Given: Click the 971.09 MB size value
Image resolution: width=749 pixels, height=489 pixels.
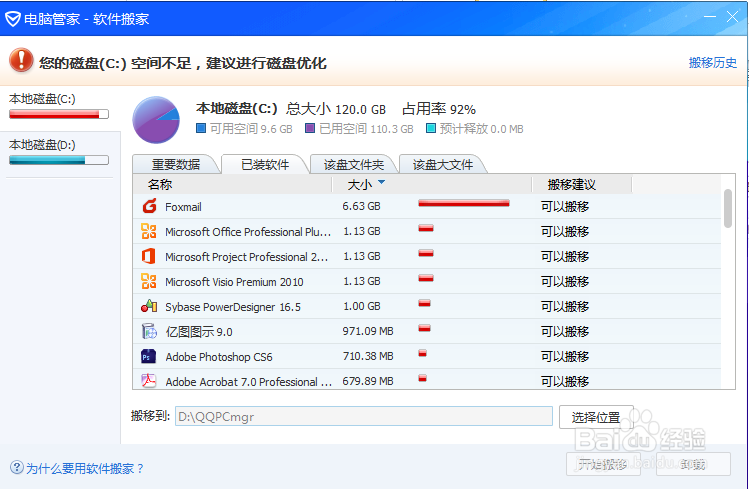Looking at the screenshot, I should pos(368,331).
